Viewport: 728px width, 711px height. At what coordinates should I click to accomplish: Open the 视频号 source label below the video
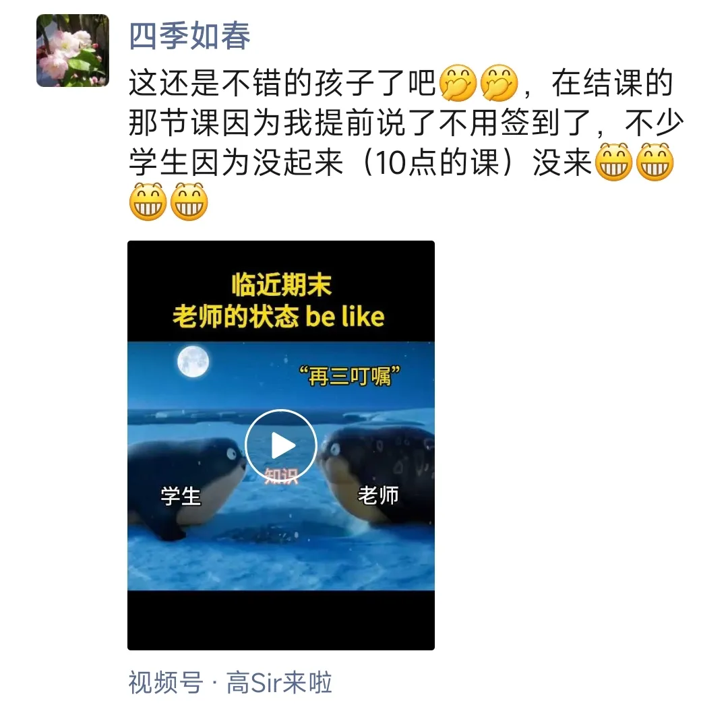click(166, 683)
